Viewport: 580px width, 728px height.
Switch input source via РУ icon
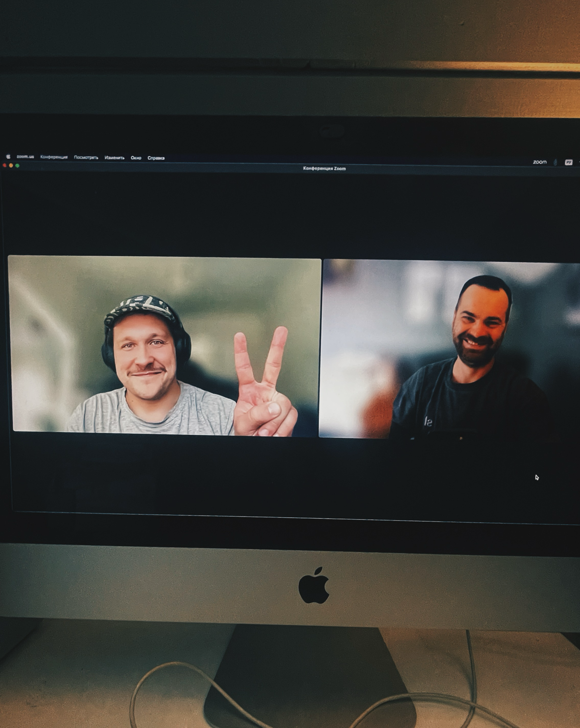(568, 162)
